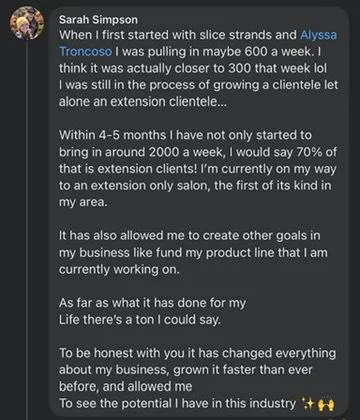
Task: Click the sparkles emoji at comment end
Action: [x=308, y=404]
